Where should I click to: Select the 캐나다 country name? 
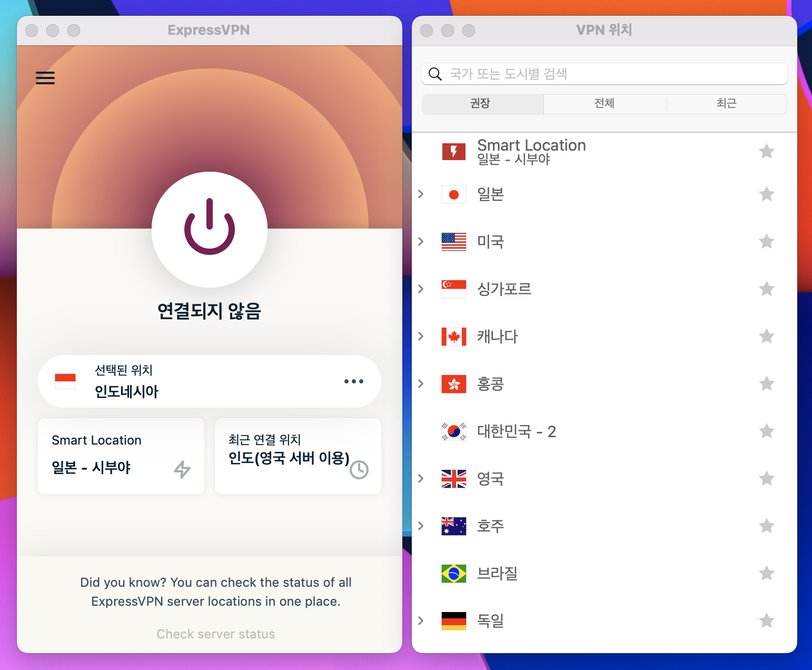click(x=497, y=336)
